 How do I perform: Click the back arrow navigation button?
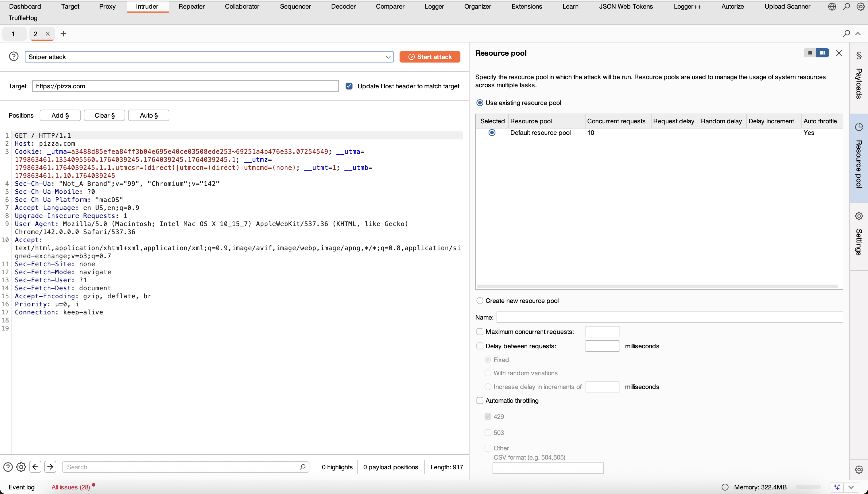coord(35,467)
